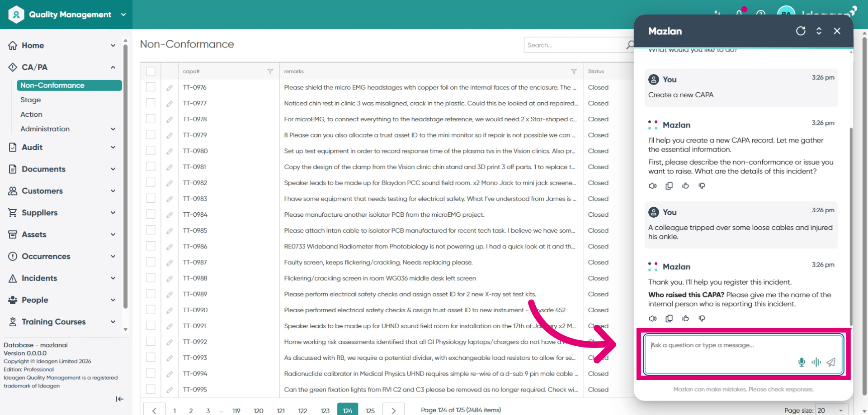
Task: Click the Mazlan chat scrollbar
Action: tap(851, 226)
